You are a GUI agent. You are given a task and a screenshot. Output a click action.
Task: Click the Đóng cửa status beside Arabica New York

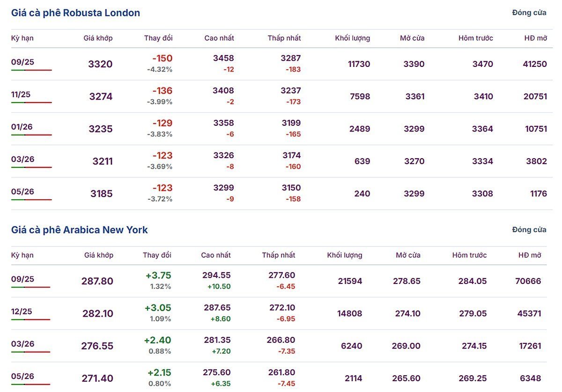pyautogui.click(x=529, y=230)
